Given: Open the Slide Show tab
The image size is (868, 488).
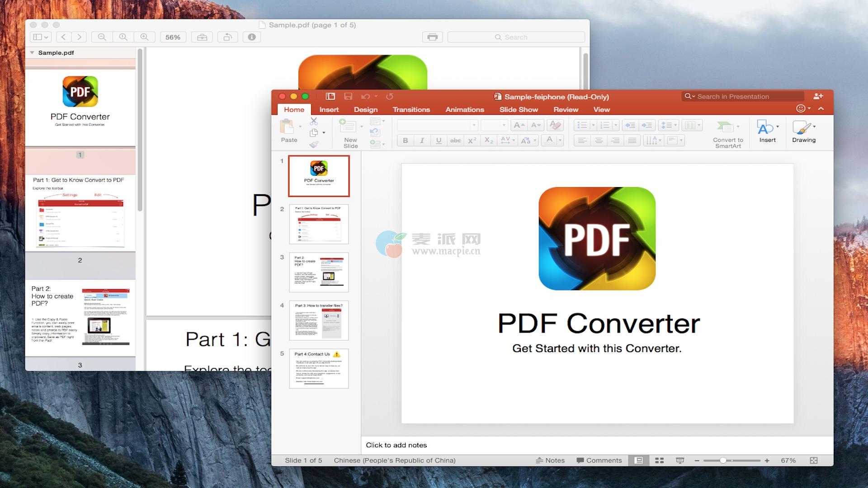Looking at the screenshot, I should pyautogui.click(x=518, y=110).
